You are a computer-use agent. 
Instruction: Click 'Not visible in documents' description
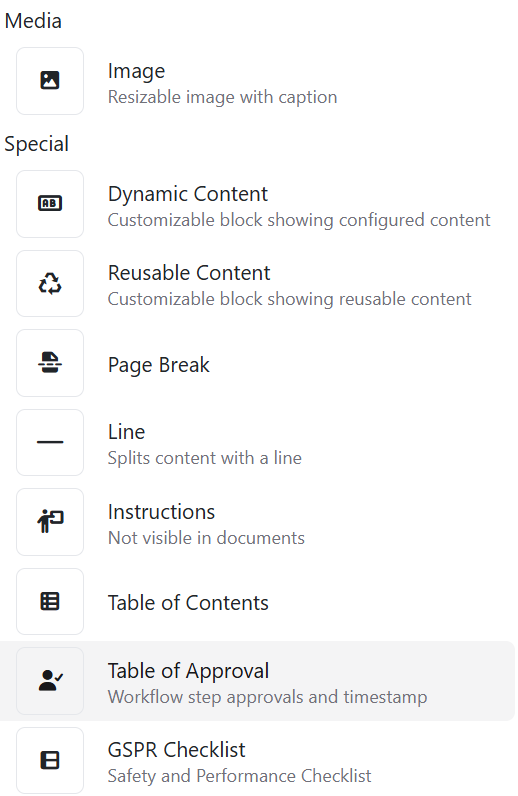206,538
